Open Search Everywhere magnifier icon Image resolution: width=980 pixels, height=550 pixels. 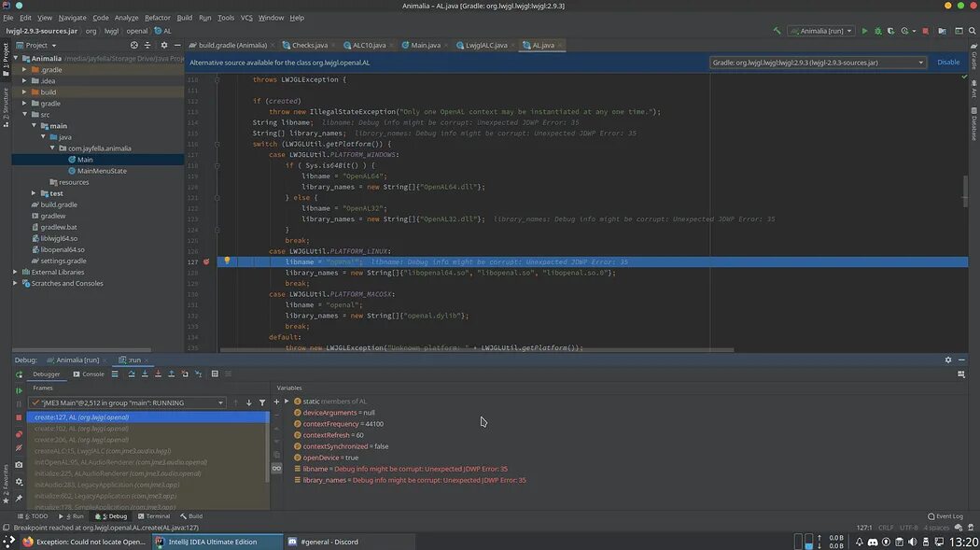973,31
